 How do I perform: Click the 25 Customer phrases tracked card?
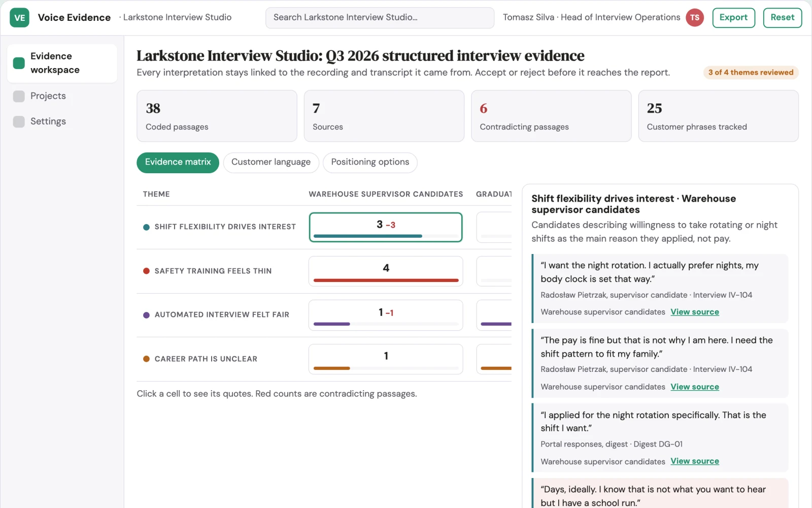tap(719, 116)
